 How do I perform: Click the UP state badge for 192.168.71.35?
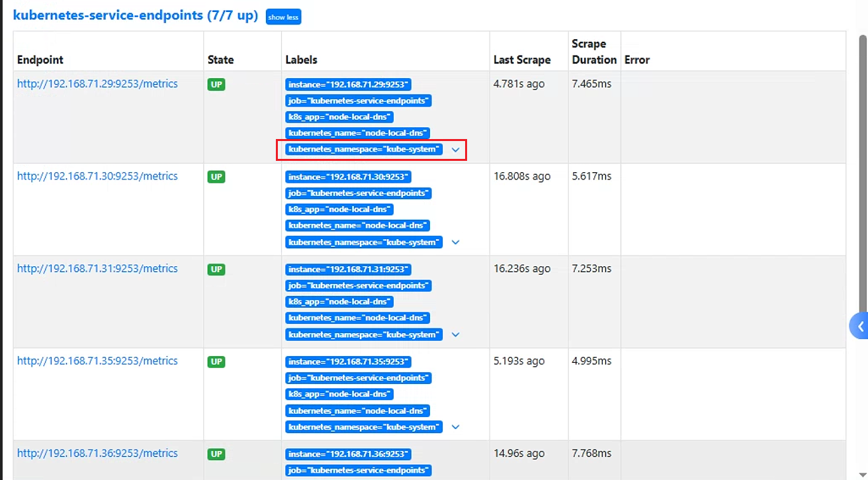click(216, 361)
